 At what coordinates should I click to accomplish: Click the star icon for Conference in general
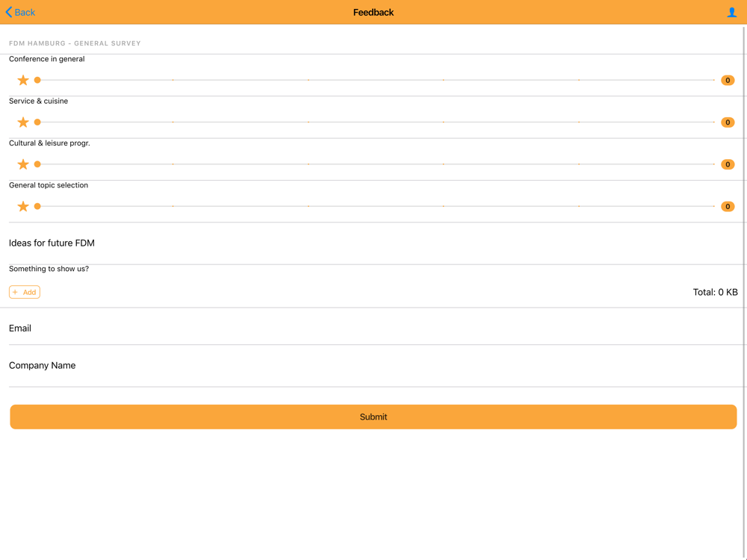click(x=23, y=80)
